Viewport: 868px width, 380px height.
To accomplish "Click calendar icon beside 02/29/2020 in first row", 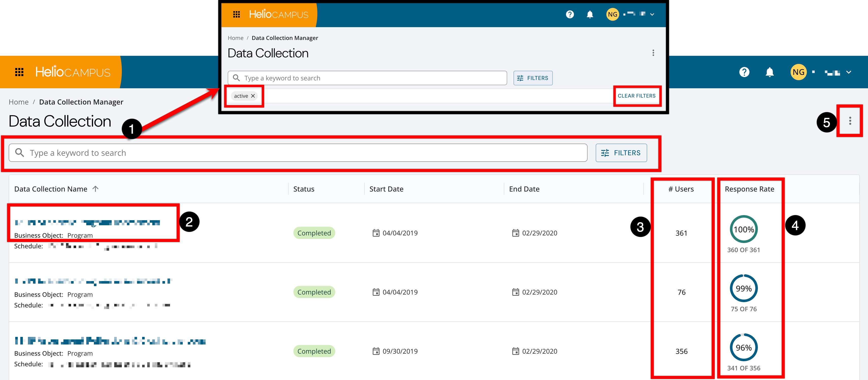I will [x=515, y=233].
